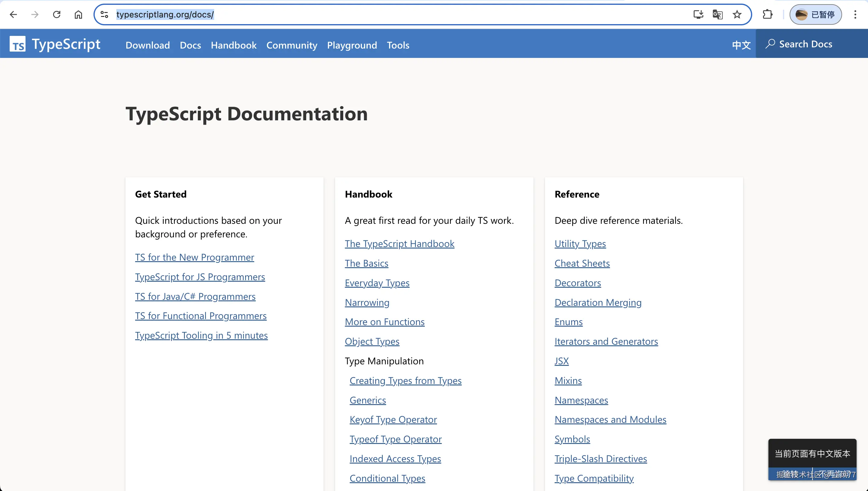This screenshot has height=491, width=868.
Task: Open the Community nav item
Action: [291, 45]
